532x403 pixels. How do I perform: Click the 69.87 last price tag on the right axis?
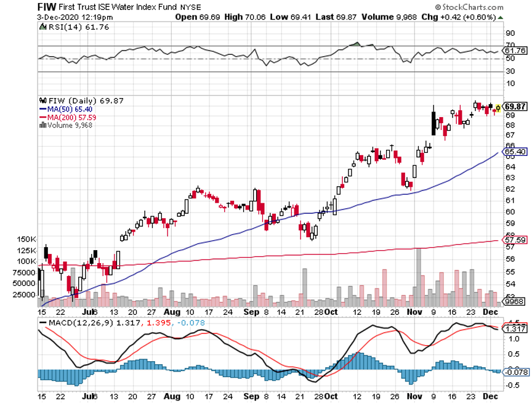(515, 107)
